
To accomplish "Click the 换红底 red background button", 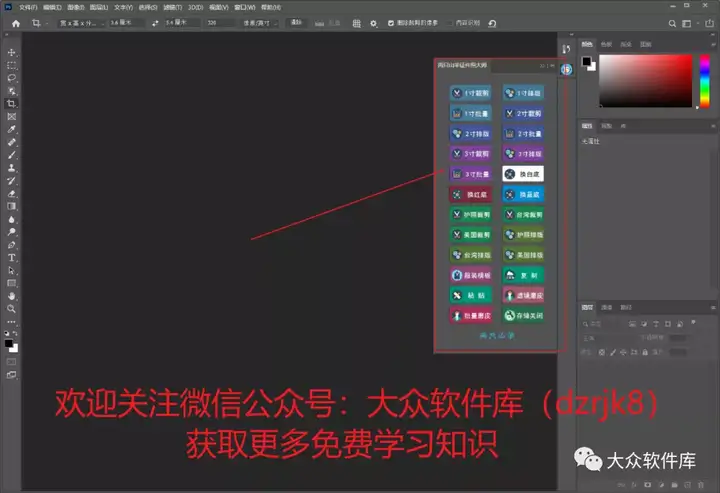I will (471, 194).
